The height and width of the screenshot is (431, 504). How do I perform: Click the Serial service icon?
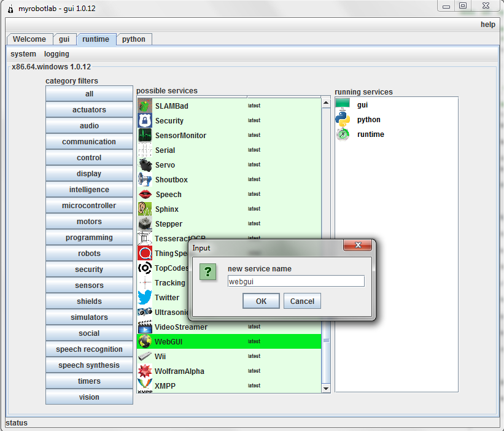click(145, 150)
